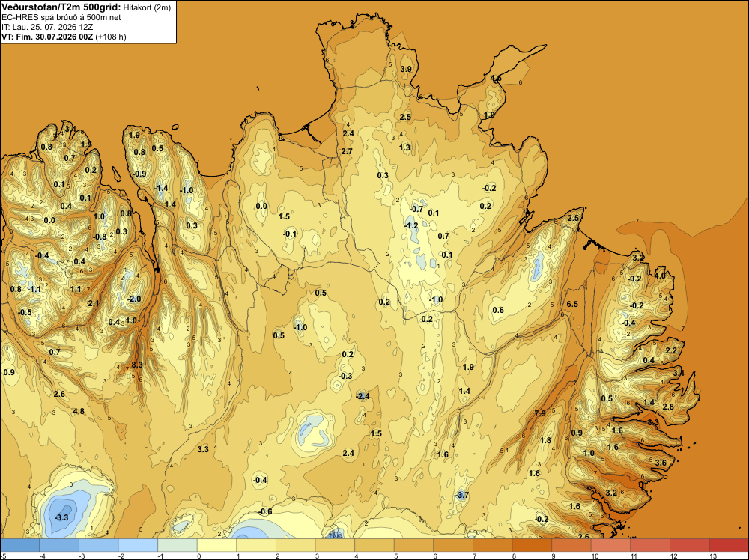Viewport: 749px width, 560px height.
Task: Click the legend swatch between -1 and 0
Action: coord(178,545)
